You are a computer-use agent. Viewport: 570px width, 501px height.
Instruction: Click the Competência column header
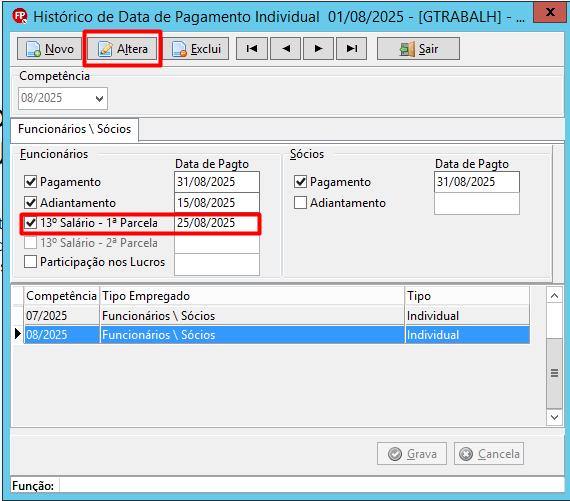[x=61, y=296]
